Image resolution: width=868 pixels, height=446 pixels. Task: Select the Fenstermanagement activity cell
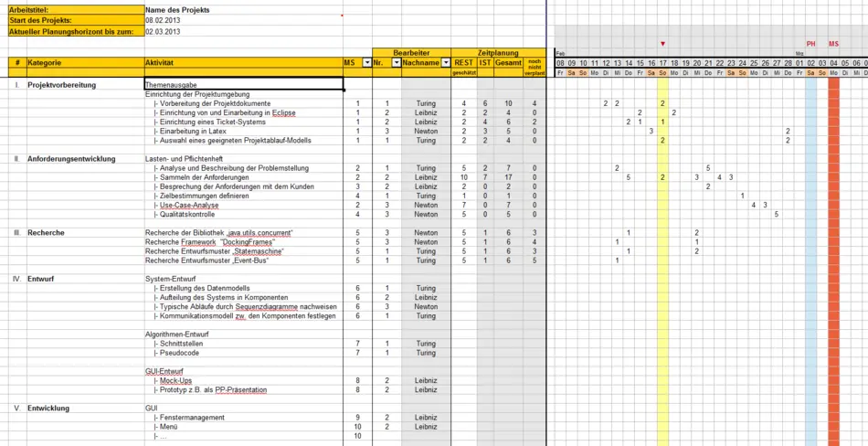point(192,418)
